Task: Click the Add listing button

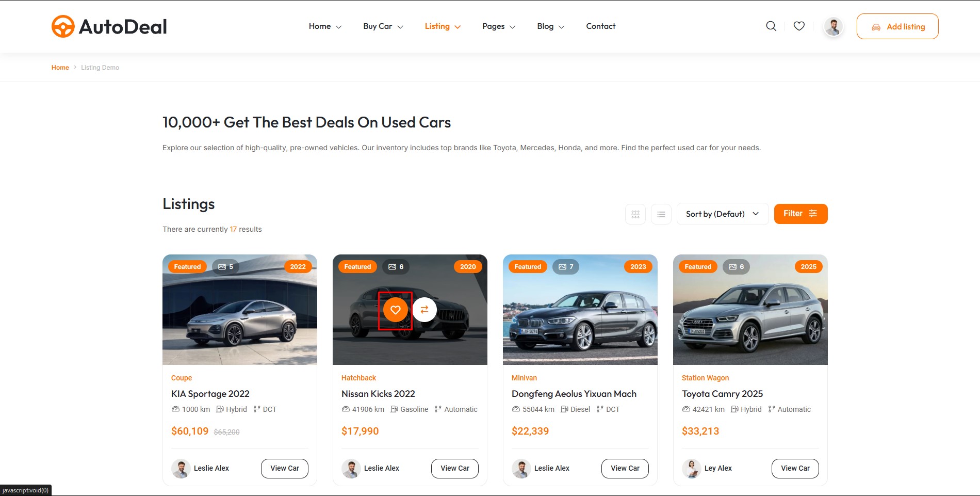Action: click(x=897, y=26)
